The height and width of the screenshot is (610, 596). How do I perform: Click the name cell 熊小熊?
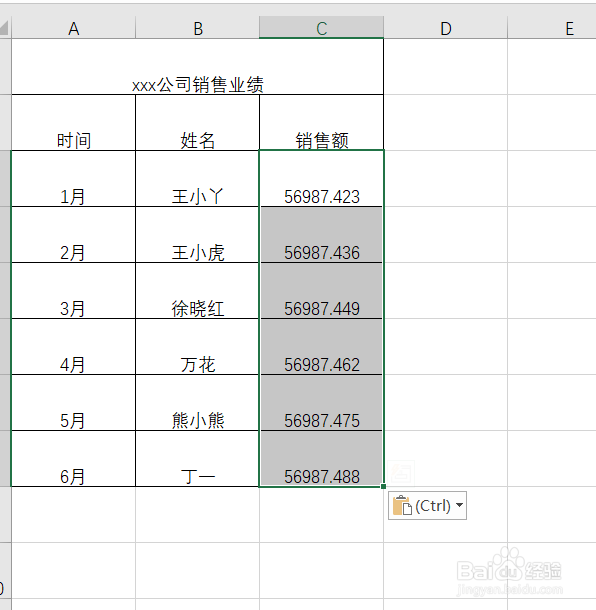pos(197,403)
